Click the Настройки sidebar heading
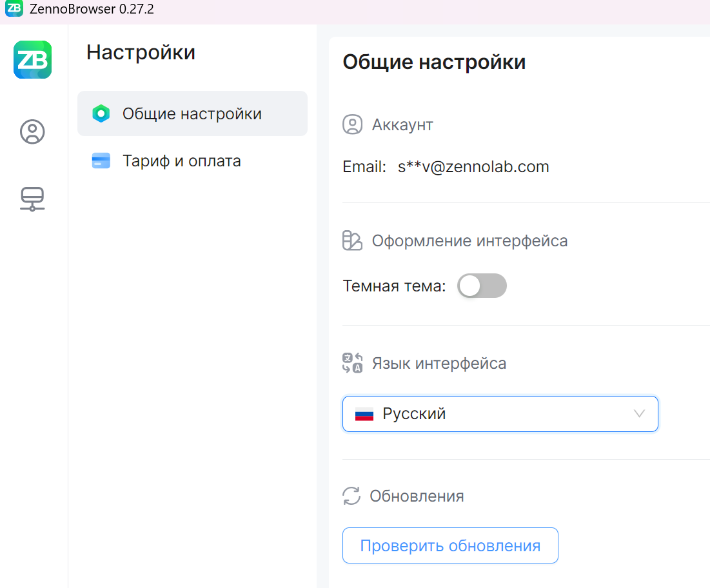Screen dimensions: 710x588 click(141, 52)
